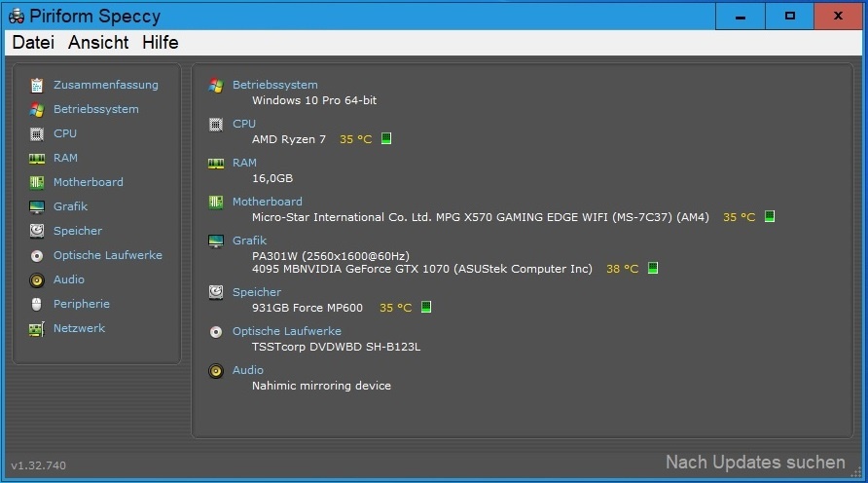Open Peripherie in the sidebar
The image size is (868, 483).
82,304
